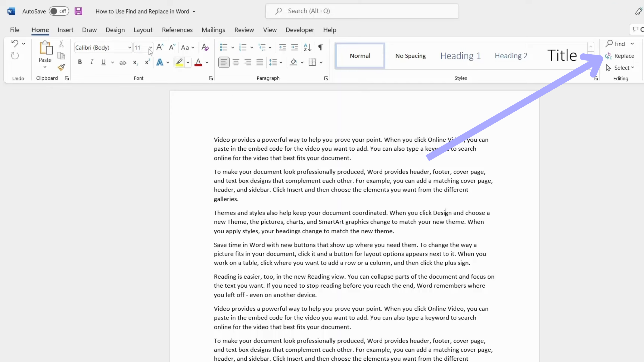Toggle Bold formatting
Image resolution: width=644 pixels, height=362 pixels.
point(80,62)
